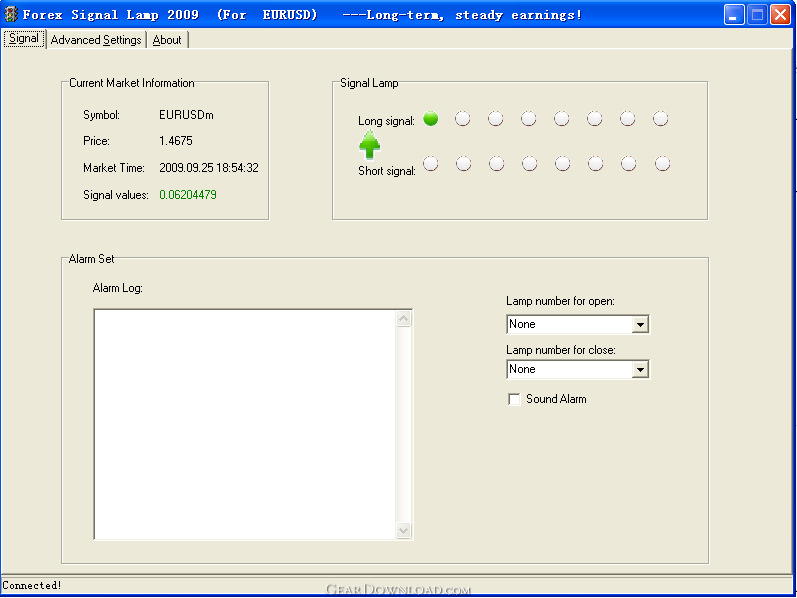Click the Alarm Log label
Image resolution: width=797 pixels, height=598 pixels.
[x=117, y=288]
